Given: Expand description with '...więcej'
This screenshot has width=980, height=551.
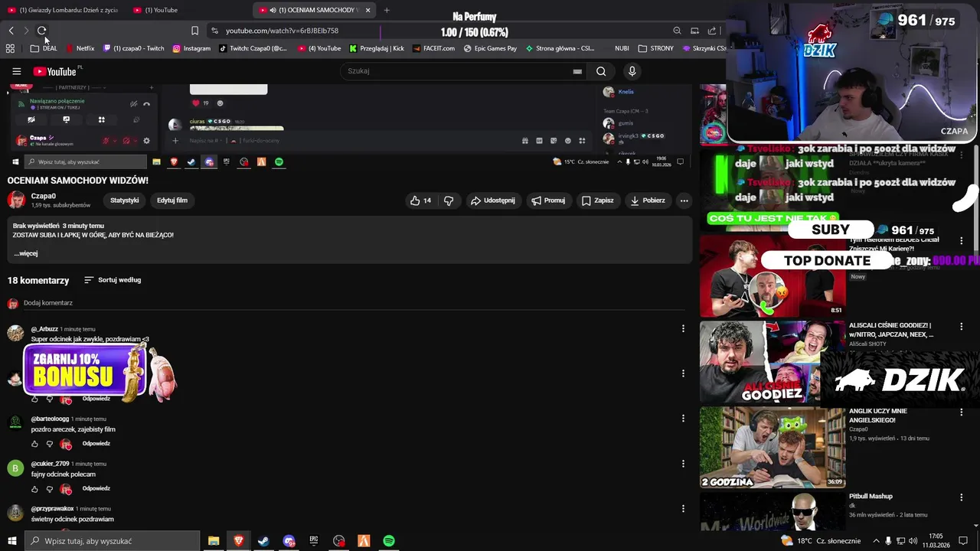Looking at the screenshot, I should [25, 253].
